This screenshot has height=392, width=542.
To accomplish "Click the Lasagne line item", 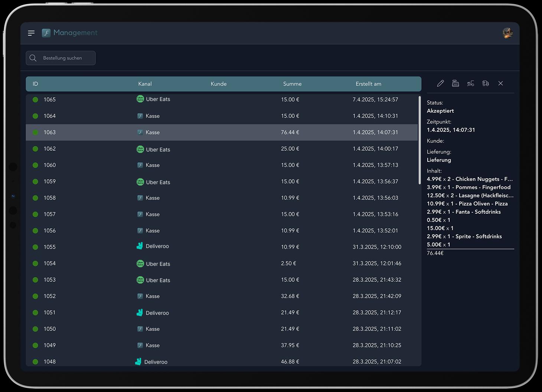I will tap(470, 195).
